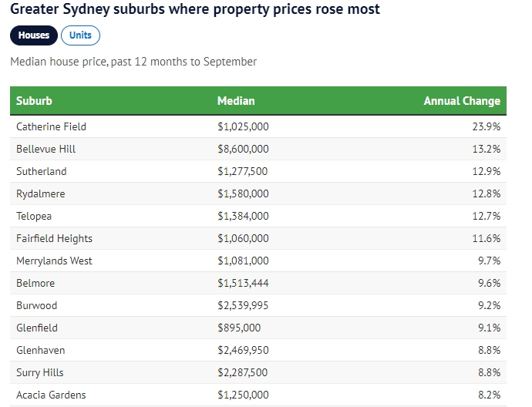Select the Houses toggle button
The width and height of the screenshot is (532, 407).
pos(34,35)
